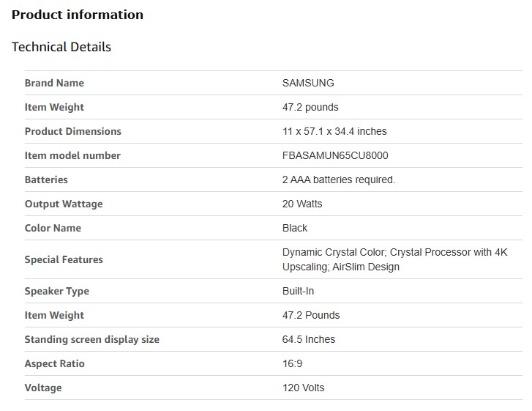Click the Speaker Type label
Viewport: 532px width, 411px height.
click(x=57, y=291)
